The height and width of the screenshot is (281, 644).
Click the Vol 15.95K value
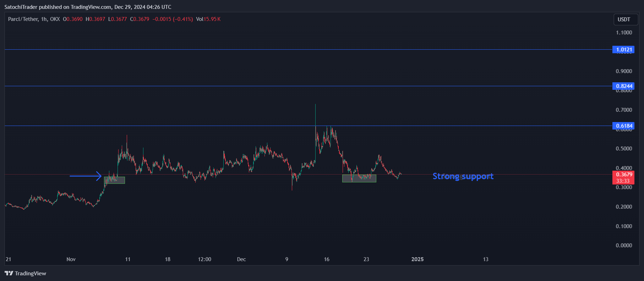208,19
